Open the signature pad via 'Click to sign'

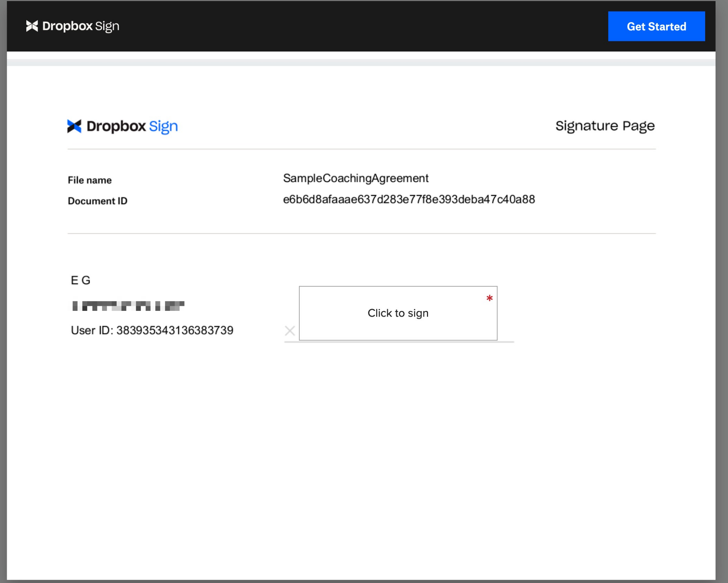(x=398, y=313)
